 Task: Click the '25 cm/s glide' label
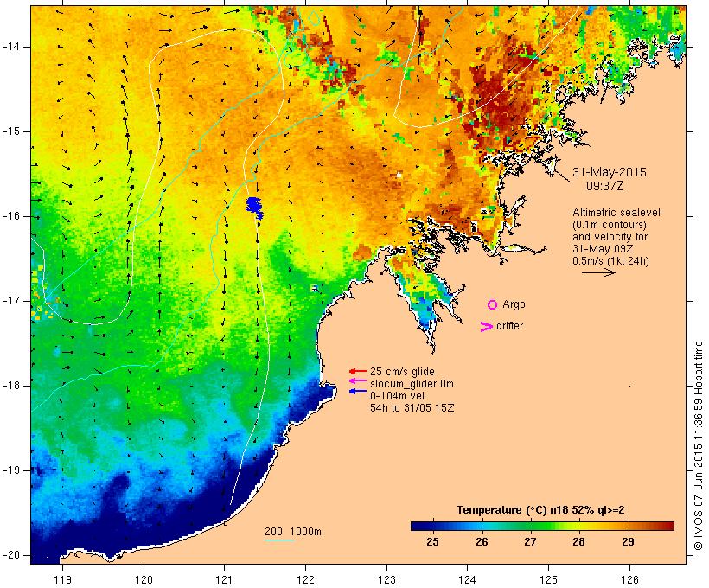pyautogui.click(x=402, y=372)
